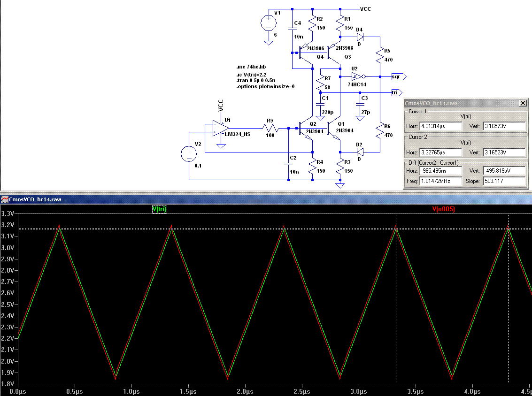The height and width of the screenshot is (396, 532).
Task: Select voltage source V2 symbol
Action: tap(189, 154)
